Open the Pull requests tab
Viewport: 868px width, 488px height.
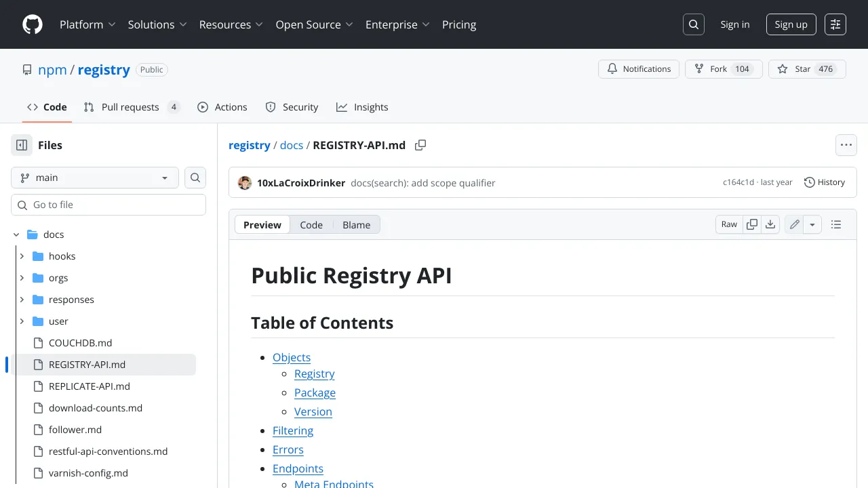pyautogui.click(x=132, y=107)
